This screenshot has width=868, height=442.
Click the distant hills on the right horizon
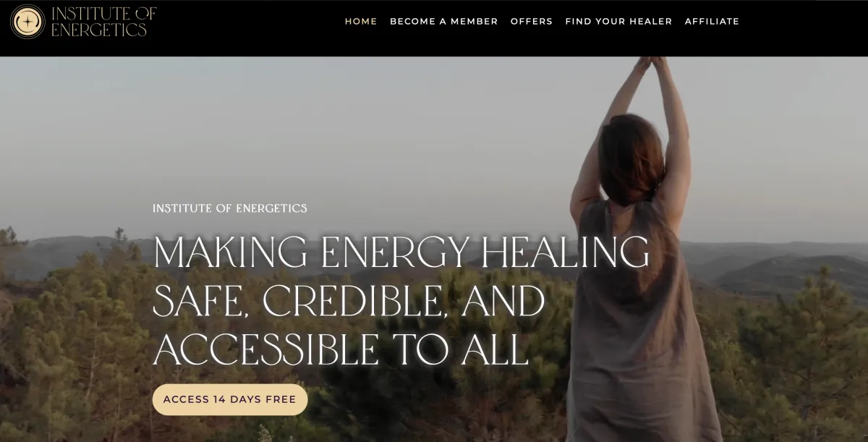coord(781,269)
